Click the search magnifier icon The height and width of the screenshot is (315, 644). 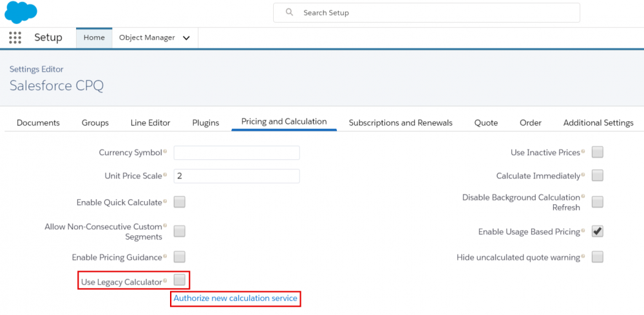click(x=290, y=12)
